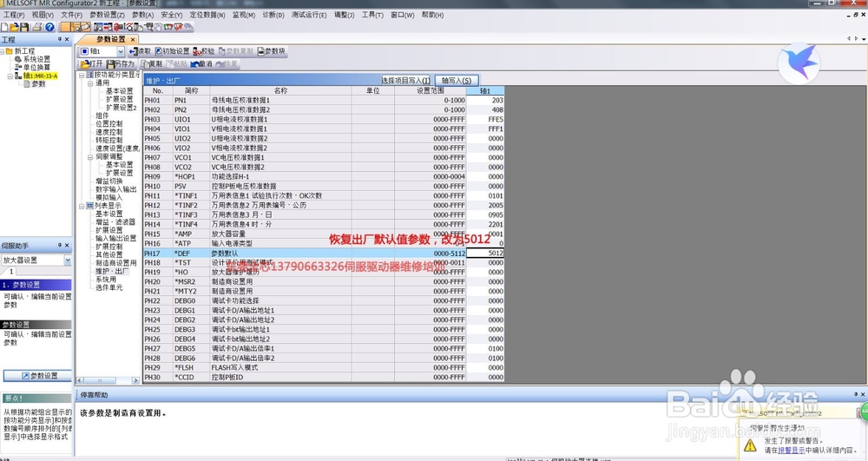Click 读取 read icon button
This screenshot has width=868, height=461.
click(x=140, y=51)
